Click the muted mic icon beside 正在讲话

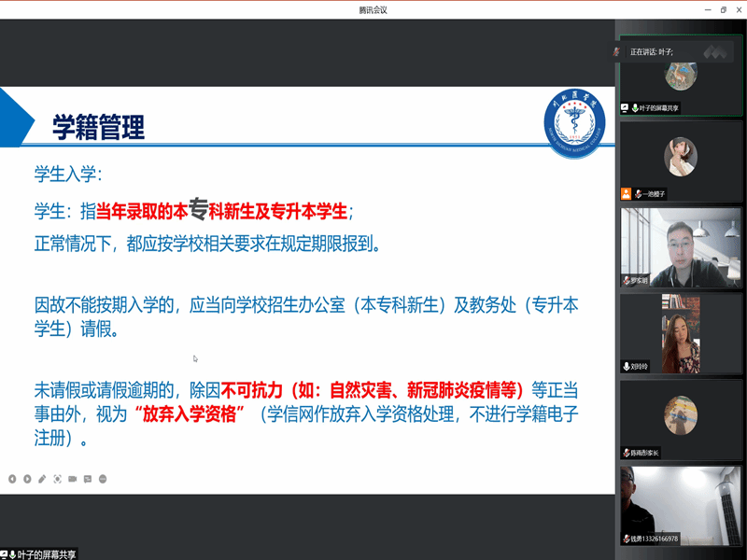click(x=617, y=51)
